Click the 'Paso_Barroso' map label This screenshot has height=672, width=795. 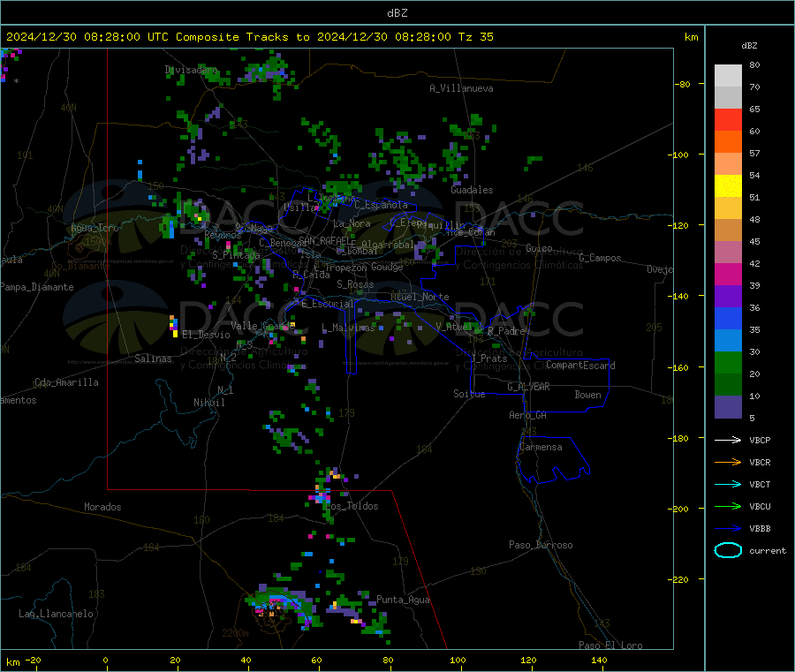coord(541,546)
